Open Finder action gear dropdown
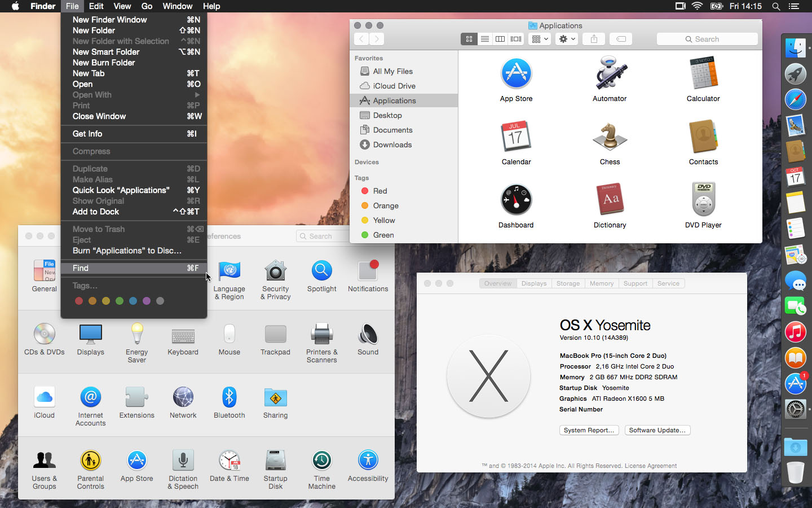 tap(567, 39)
